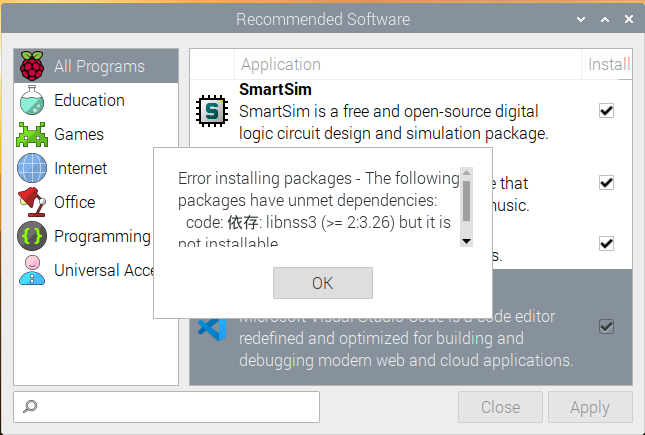This screenshot has height=435, width=645.
Task: Uncheck the SmartSim install checkbox
Action: click(606, 111)
